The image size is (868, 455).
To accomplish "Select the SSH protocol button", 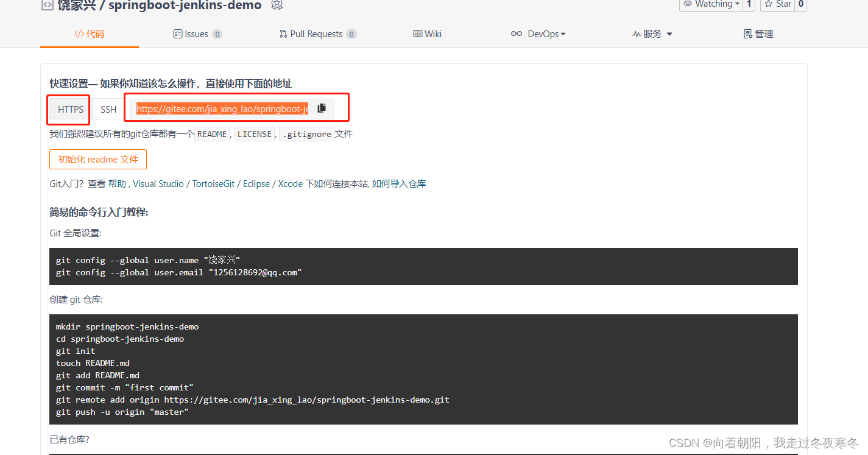I will tap(108, 110).
